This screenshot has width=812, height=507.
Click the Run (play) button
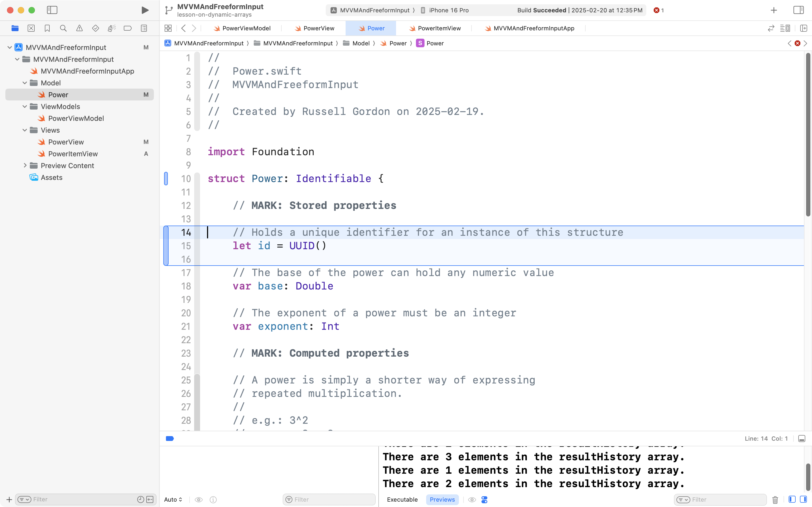tap(145, 10)
